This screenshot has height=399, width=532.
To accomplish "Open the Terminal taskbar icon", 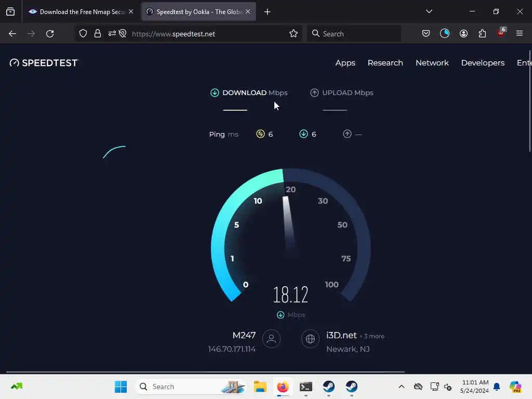I will tap(305, 387).
